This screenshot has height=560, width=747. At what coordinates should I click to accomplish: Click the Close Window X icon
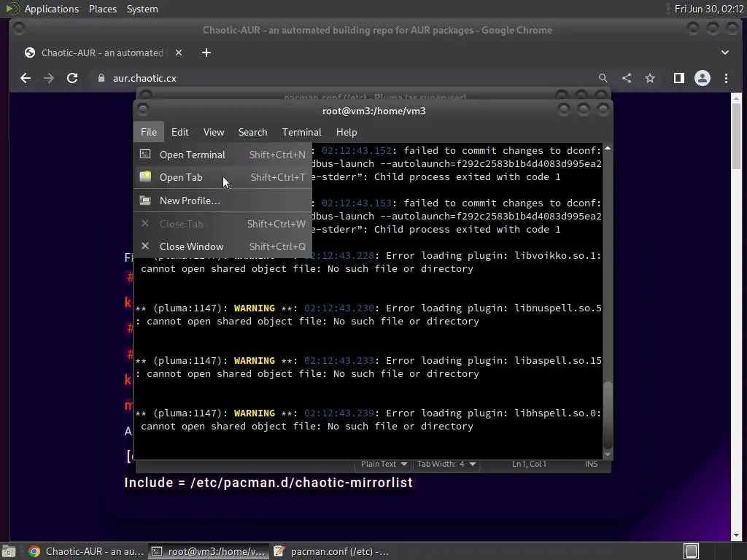(x=145, y=246)
